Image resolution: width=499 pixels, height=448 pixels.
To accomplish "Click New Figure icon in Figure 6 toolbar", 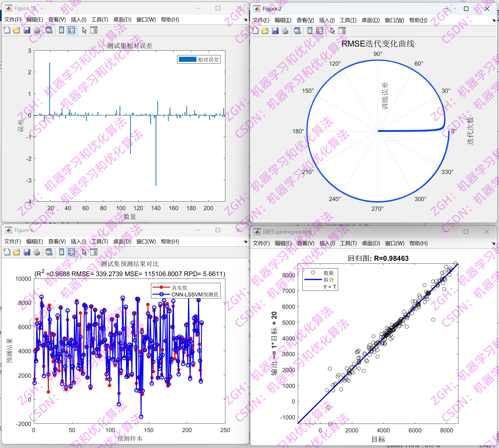I will tap(7, 252).
